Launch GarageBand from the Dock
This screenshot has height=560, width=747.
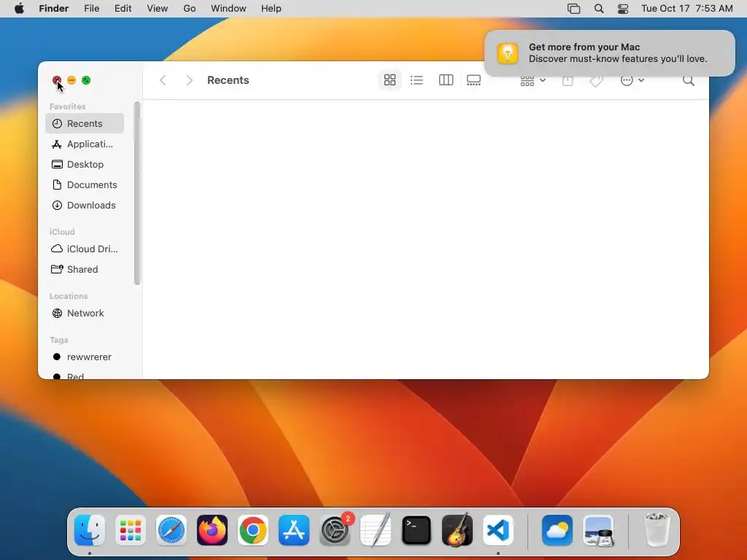(457, 530)
